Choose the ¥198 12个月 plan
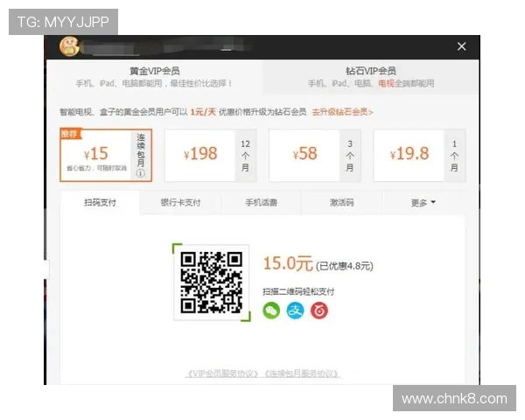Screen dimensions: 525x420 pos(211,155)
